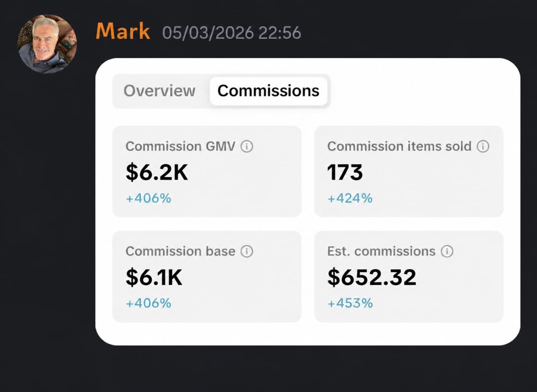The image size is (537, 392).
Task: Open the Commission items sold info icon
Action: click(483, 146)
